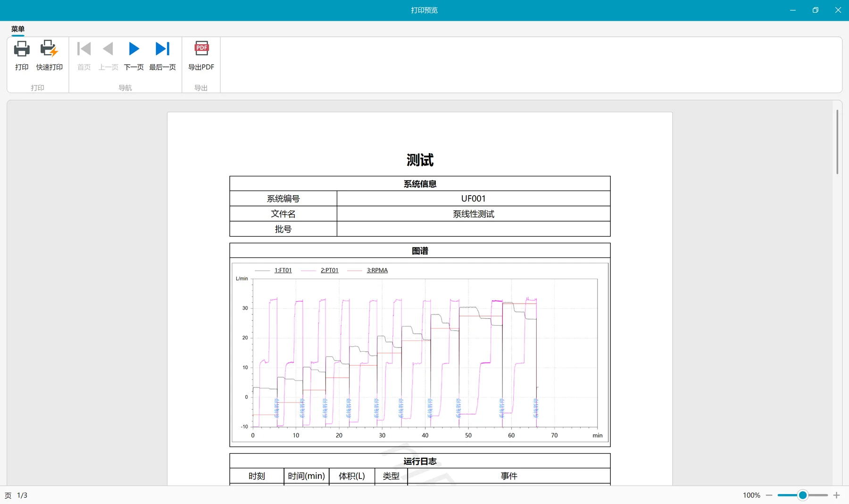Image resolution: width=849 pixels, height=504 pixels.
Task: Select legend entry 1:FT01
Action: pos(283,270)
